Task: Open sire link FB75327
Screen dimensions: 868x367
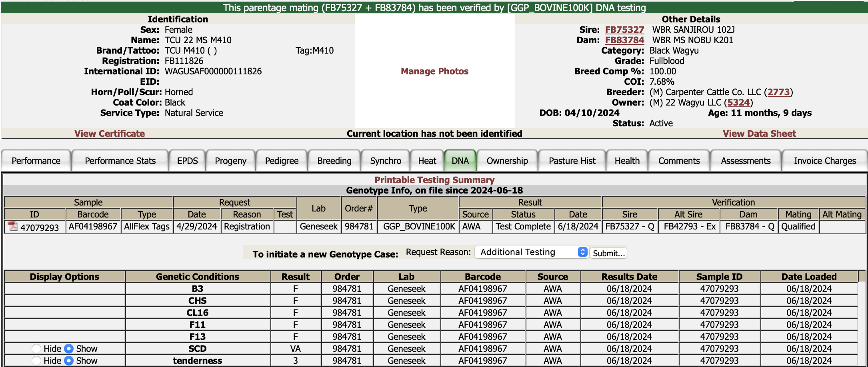Action: tap(624, 30)
